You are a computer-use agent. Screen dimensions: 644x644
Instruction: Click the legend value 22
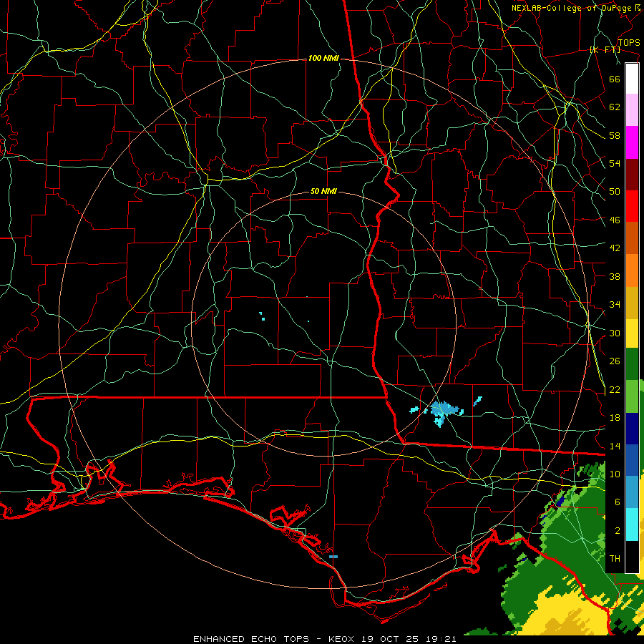click(x=615, y=389)
